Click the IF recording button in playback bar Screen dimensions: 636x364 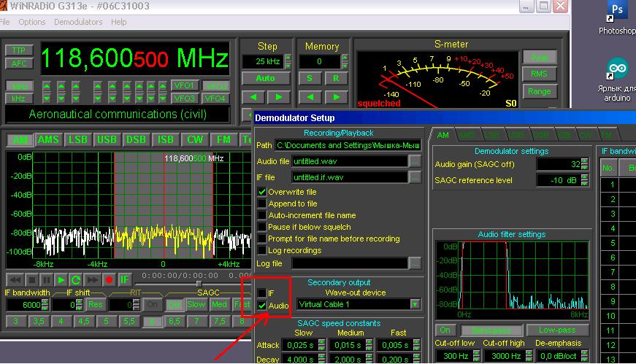pos(124,280)
